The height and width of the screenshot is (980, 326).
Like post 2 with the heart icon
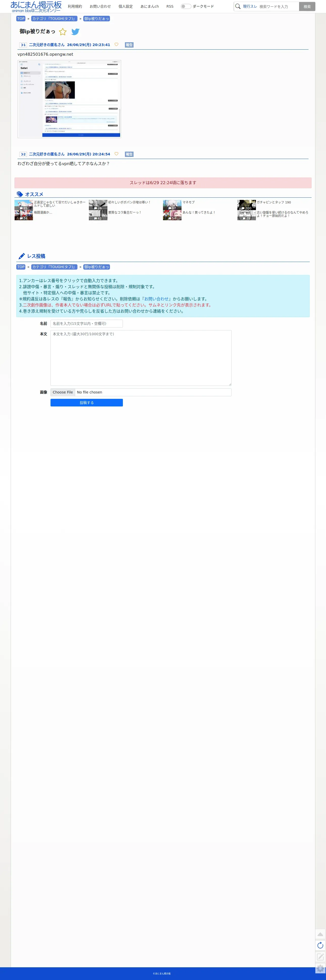click(x=116, y=154)
